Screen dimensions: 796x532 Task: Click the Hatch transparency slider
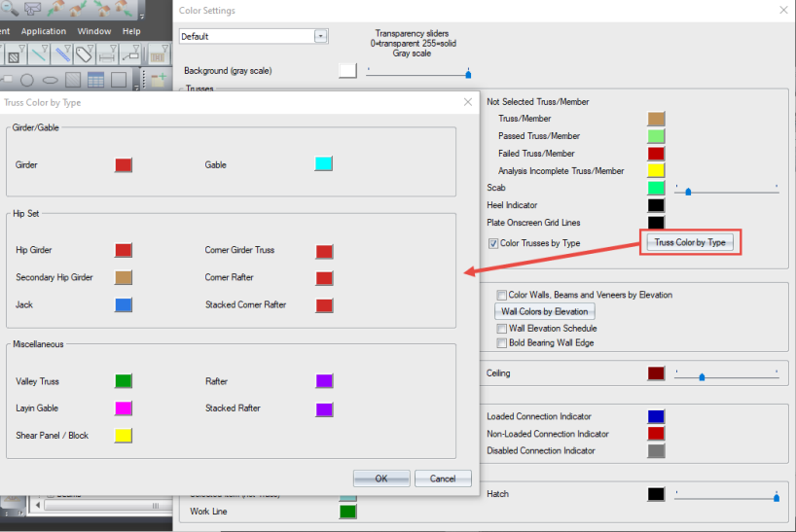tap(727, 496)
